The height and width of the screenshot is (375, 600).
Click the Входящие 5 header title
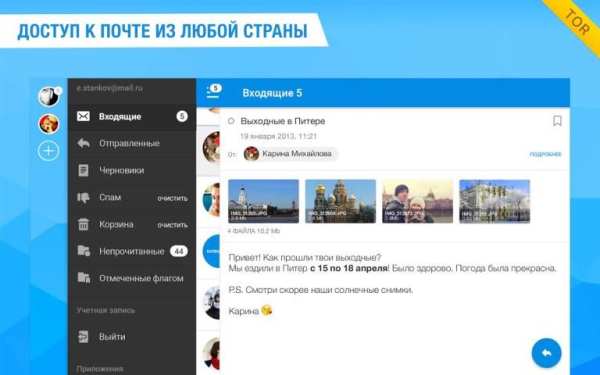(x=272, y=93)
